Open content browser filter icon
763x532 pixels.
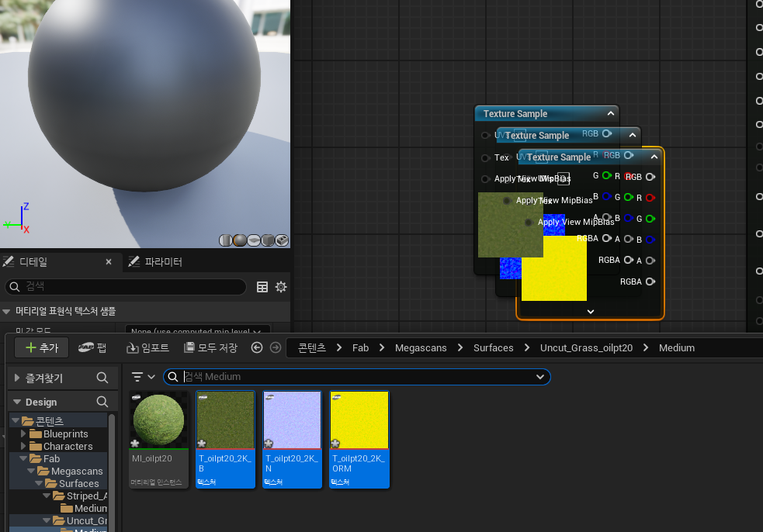(137, 377)
